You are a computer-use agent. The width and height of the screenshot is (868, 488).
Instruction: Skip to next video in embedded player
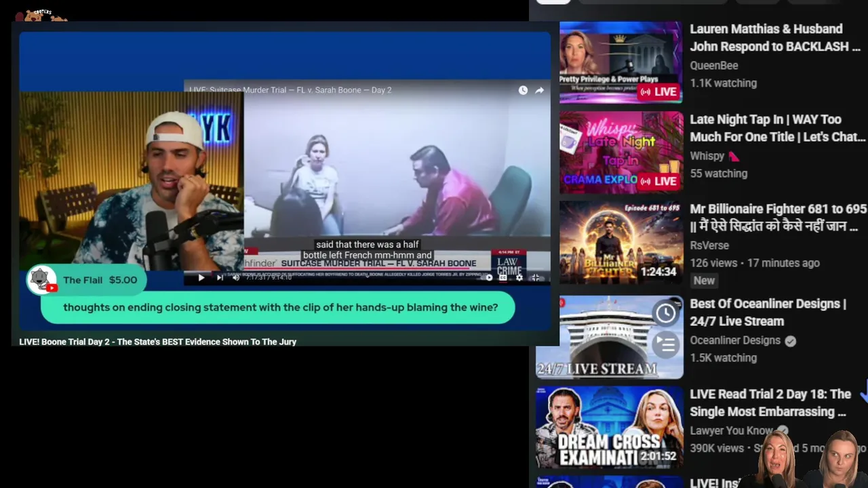coord(220,277)
